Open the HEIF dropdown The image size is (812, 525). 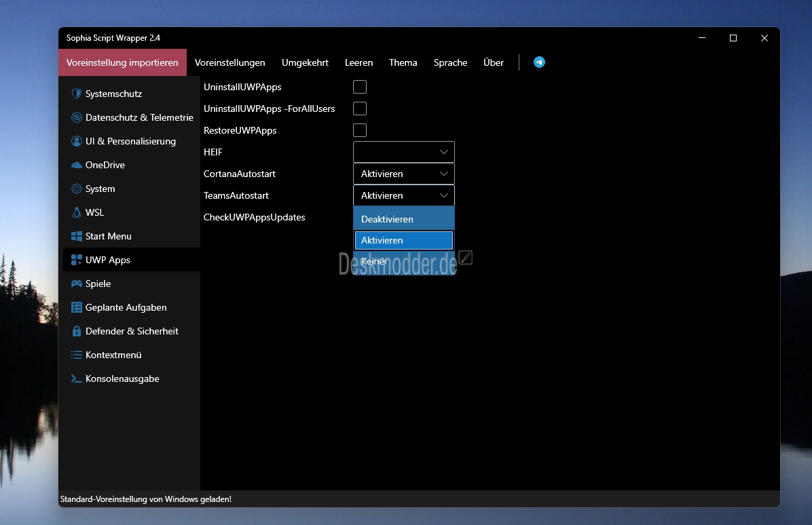(x=404, y=152)
